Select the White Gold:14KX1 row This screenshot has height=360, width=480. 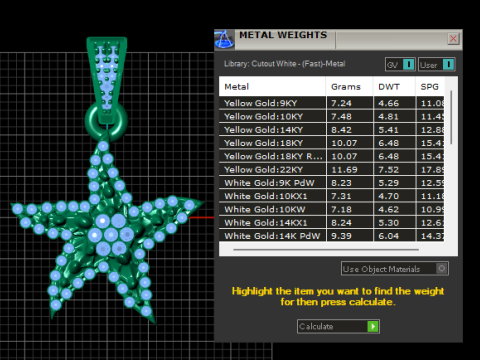point(331,223)
